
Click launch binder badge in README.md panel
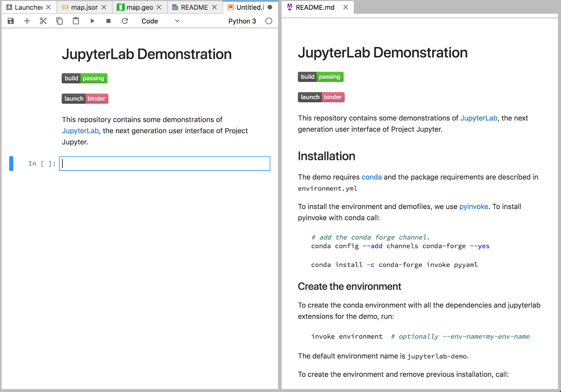point(321,97)
